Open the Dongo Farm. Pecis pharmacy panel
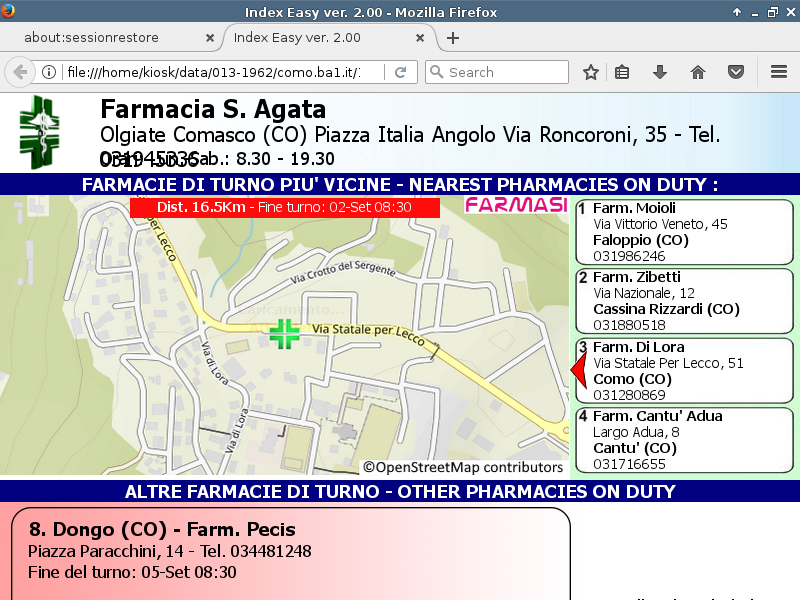This screenshot has width=800, height=600. (x=290, y=552)
